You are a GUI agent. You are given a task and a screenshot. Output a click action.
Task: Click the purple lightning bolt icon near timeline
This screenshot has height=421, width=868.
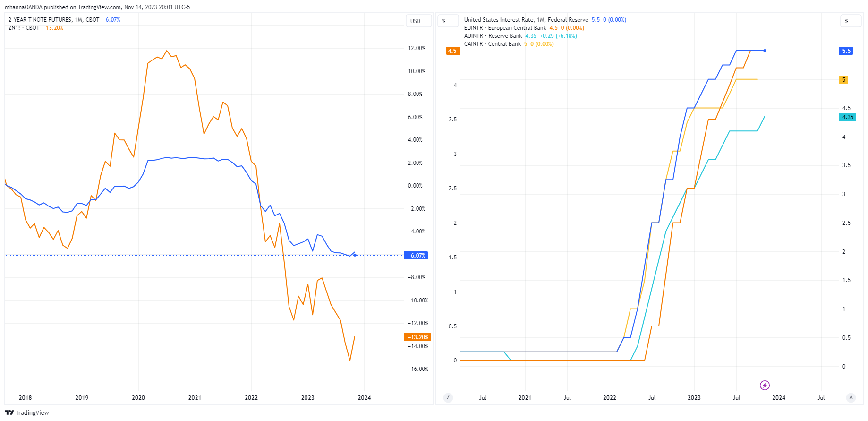[765, 385]
